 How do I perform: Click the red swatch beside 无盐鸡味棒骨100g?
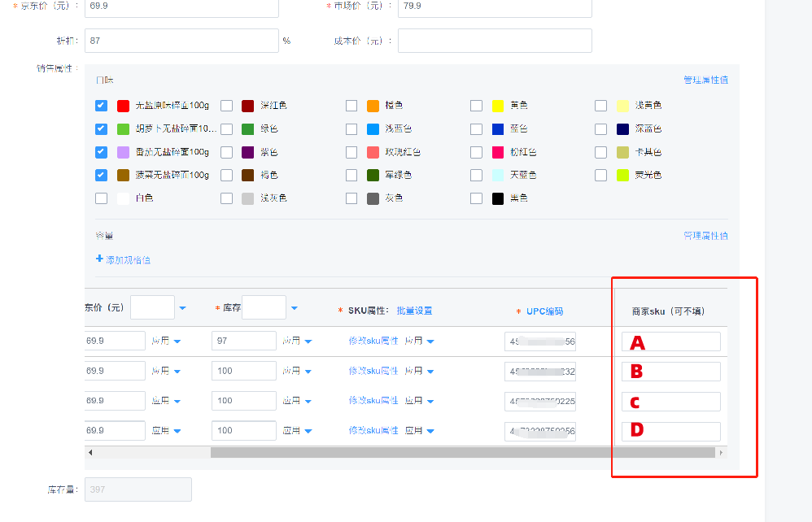pos(124,105)
